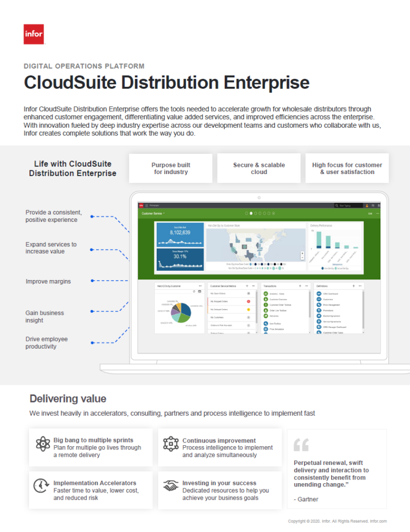Click the process icon beside Continuous improvement

coord(171,444)
